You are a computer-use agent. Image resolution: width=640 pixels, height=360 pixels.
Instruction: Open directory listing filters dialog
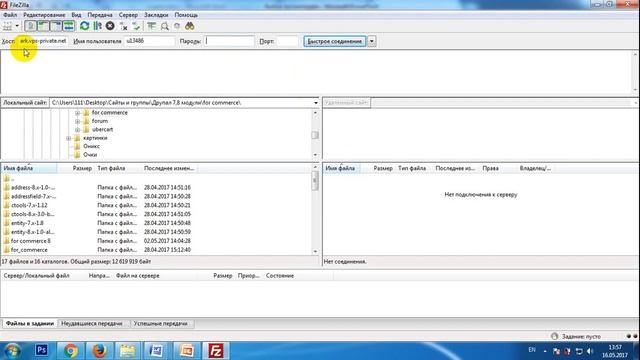pos(151,26)
